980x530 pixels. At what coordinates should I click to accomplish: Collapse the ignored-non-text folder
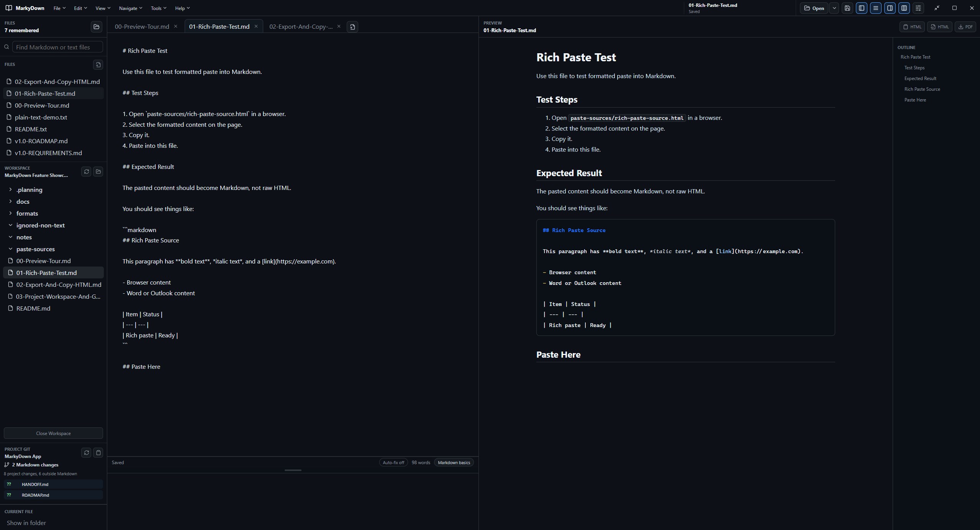coord(10,225)
